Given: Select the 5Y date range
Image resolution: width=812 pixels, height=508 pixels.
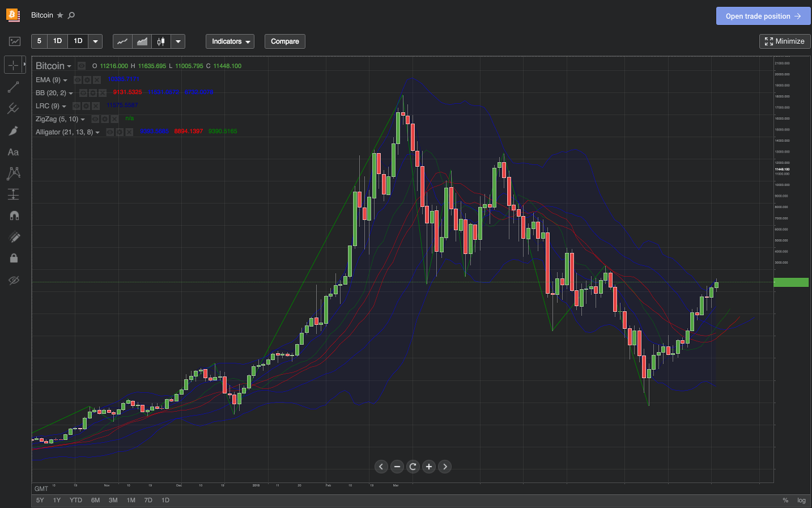Looking at the screenshot, I should [40, 500].
